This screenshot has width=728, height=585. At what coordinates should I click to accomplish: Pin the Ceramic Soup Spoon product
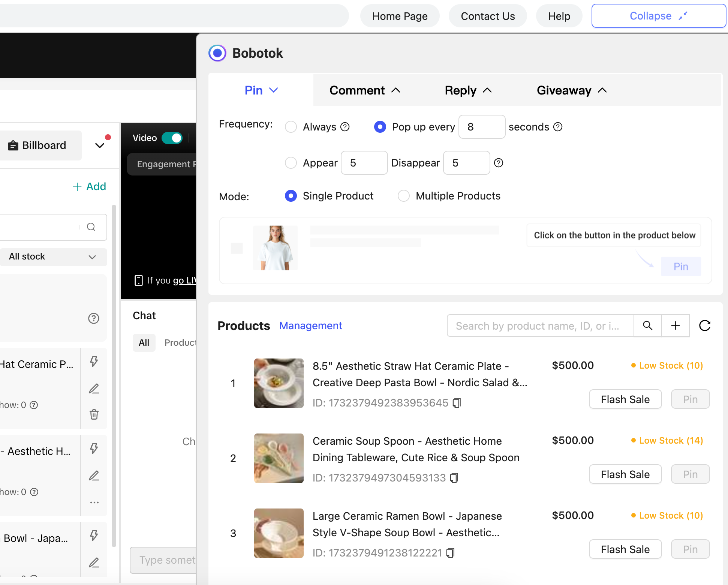(690, 474)
